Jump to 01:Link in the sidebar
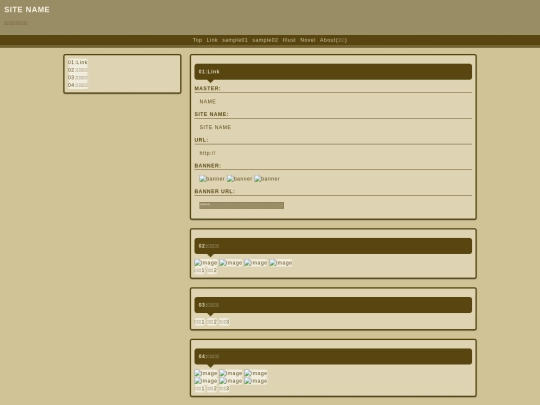 [x=77, y=62]
